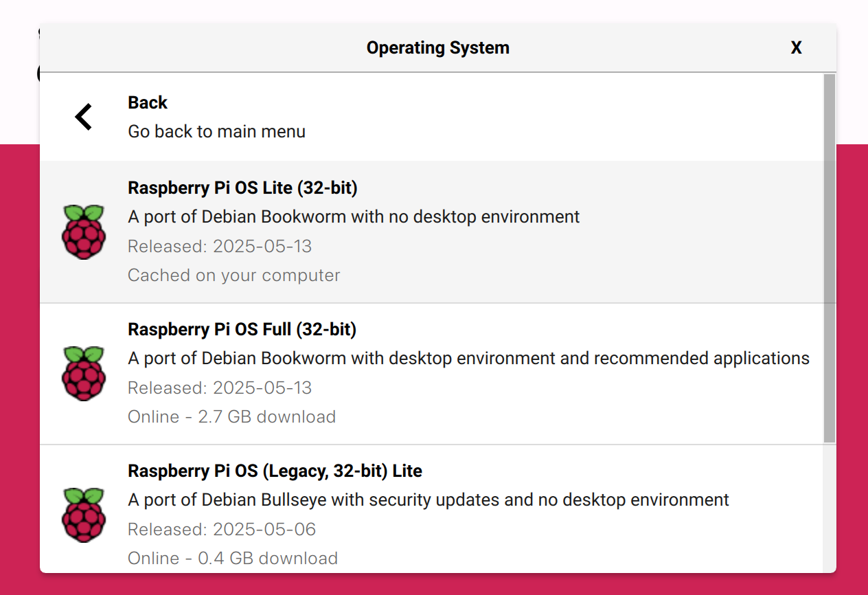
Task: Choose Raspberry Pi OS Full (32-bit) title
Action: click(x=242, y=329)
